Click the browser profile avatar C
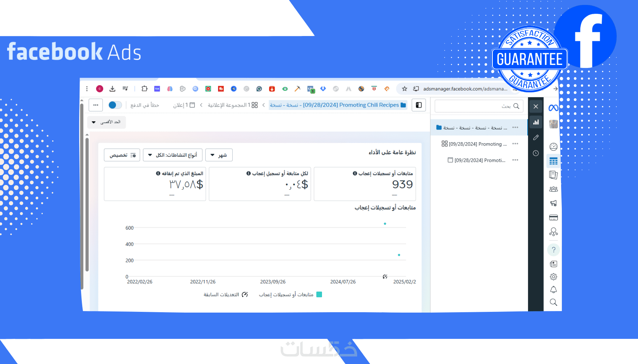Viewport: 638px width, 364px height. [99, 89]
